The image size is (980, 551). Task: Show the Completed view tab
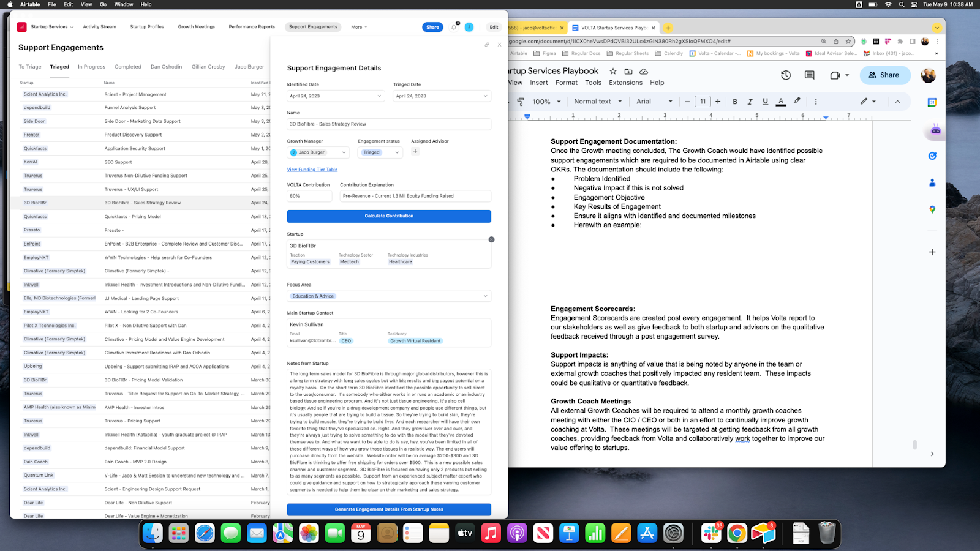128,67
